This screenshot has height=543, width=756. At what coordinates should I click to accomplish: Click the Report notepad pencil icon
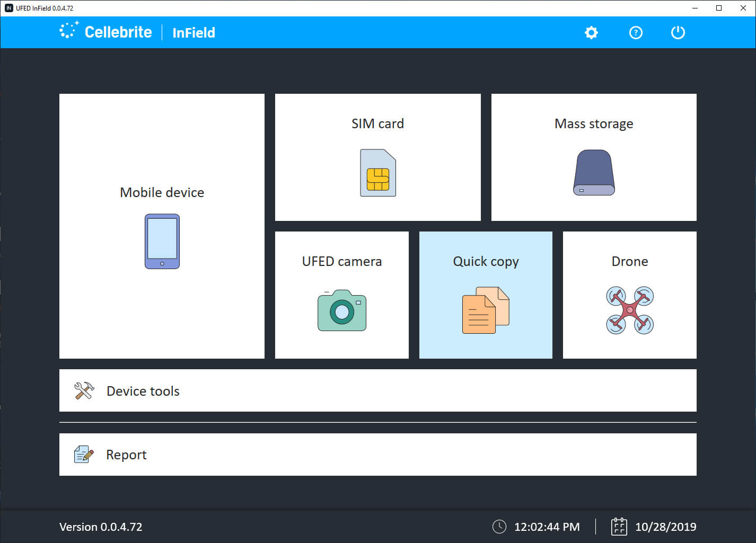(84, 454)
